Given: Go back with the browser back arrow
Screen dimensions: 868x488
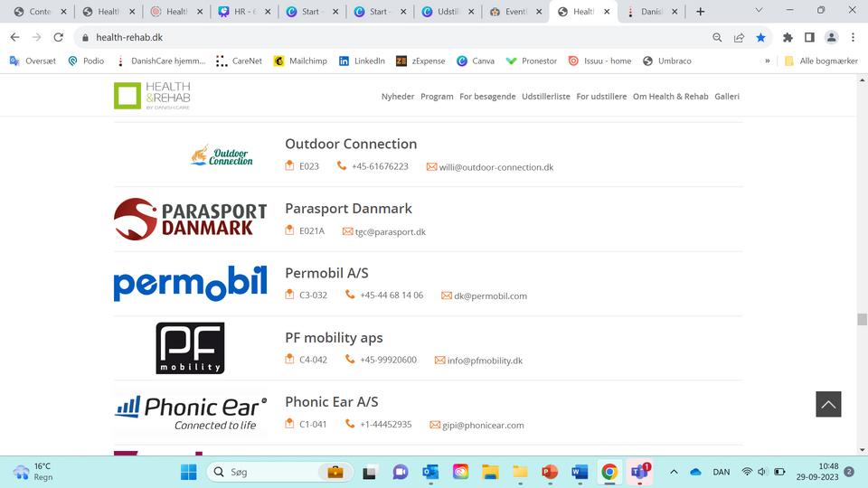Looking at the screenshot, I should click(x=15, y=37).
